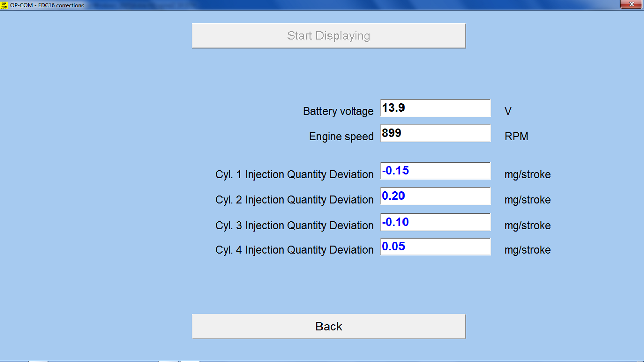This screenshot has height=362, width=644.
Task: Click the RPM unit beside engine speed
Action: point(516,137)
